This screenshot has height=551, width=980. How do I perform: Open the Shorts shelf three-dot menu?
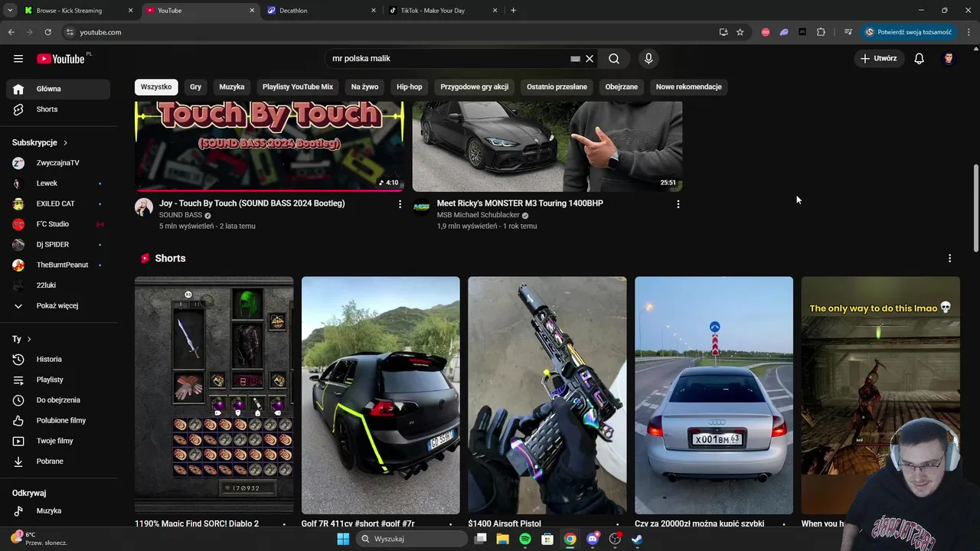949,259
